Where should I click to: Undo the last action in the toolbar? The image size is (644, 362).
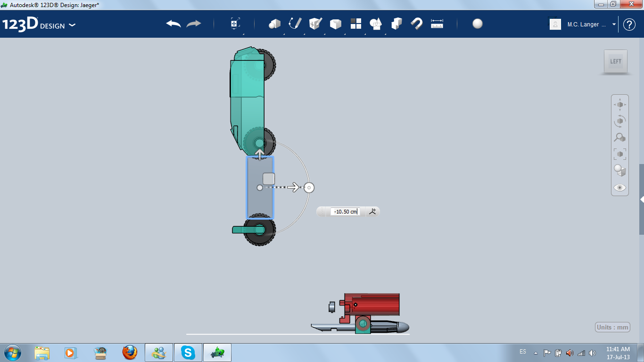tap(173, 24)
